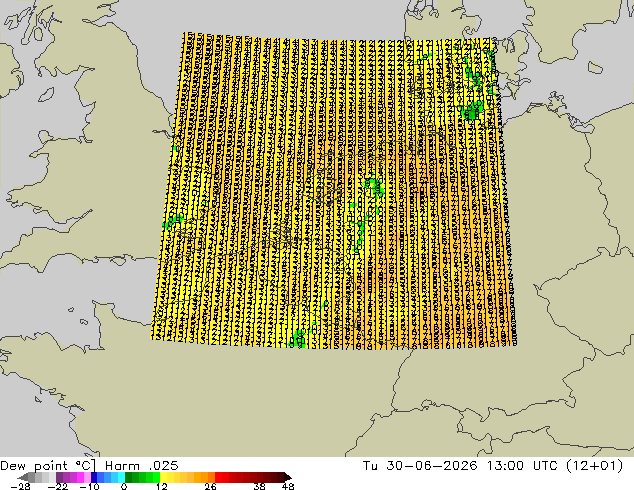Click the green patch on grid's left edge
Image resolution: width=634 pixels, height=490 pixels.
point(173,222)
